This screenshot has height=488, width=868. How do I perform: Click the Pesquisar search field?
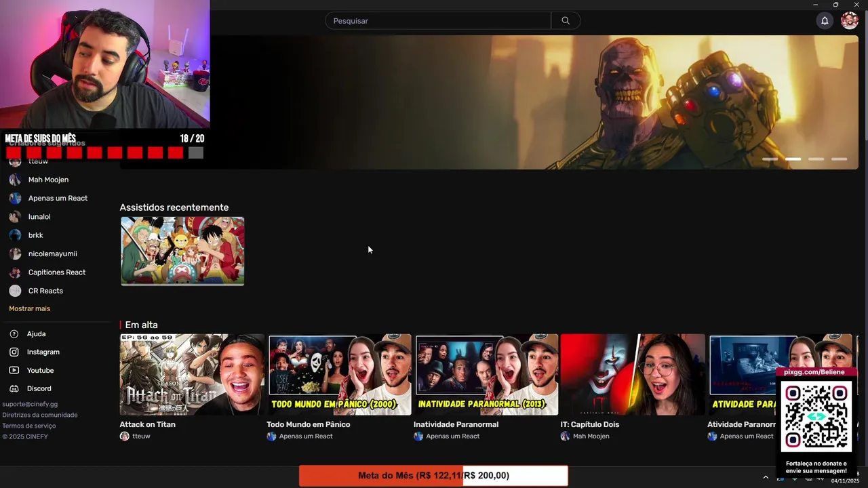[x=438, y=21]
